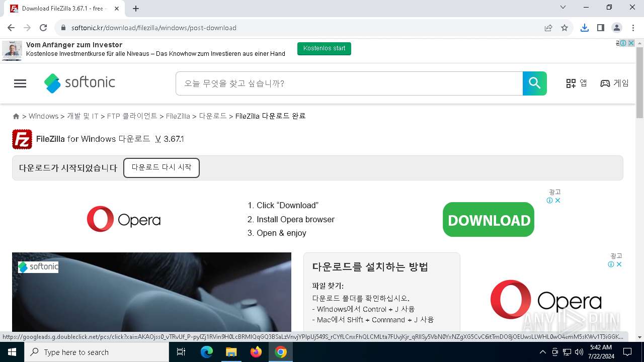Click Type here to search box
The width and height of the screenshot is (644, 362).
[97, 352]
